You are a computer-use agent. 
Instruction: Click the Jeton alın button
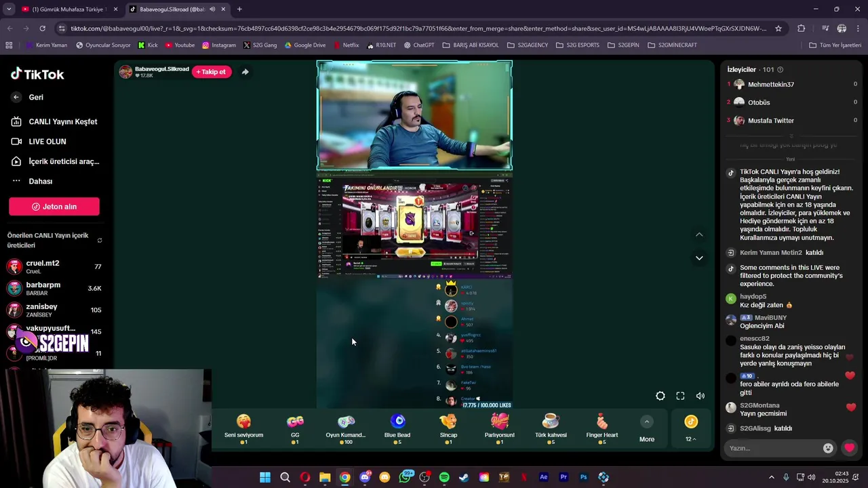pyautogui.click(x=54, y=207)
